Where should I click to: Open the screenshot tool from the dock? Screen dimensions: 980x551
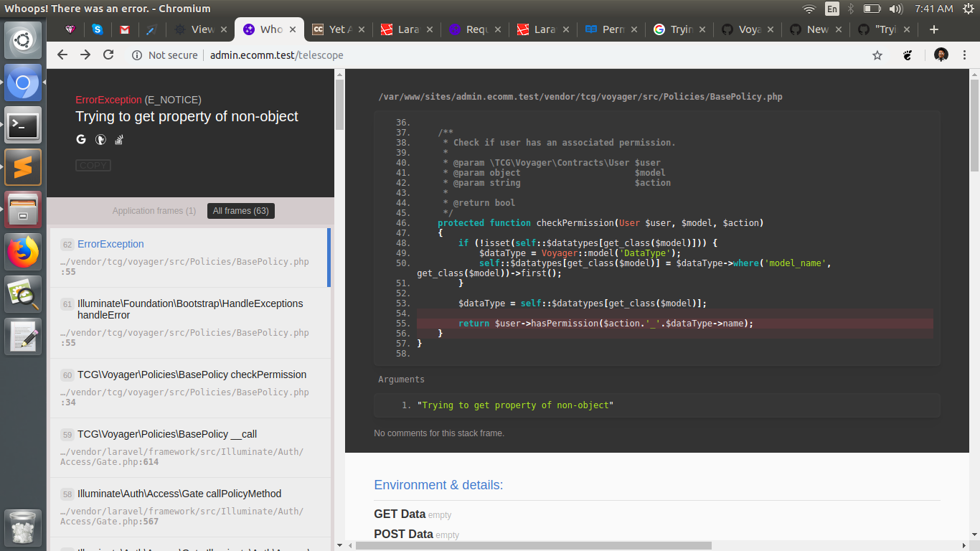[23, 293]
